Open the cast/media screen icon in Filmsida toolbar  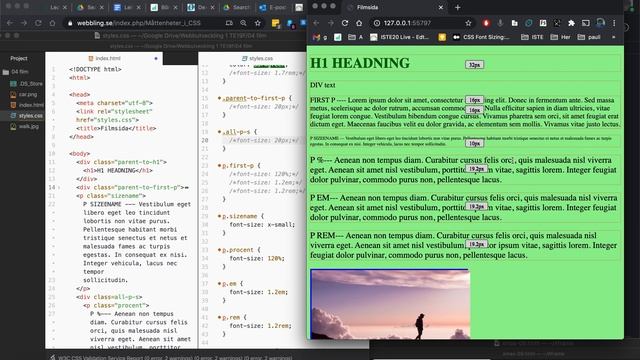pos(586,23)
